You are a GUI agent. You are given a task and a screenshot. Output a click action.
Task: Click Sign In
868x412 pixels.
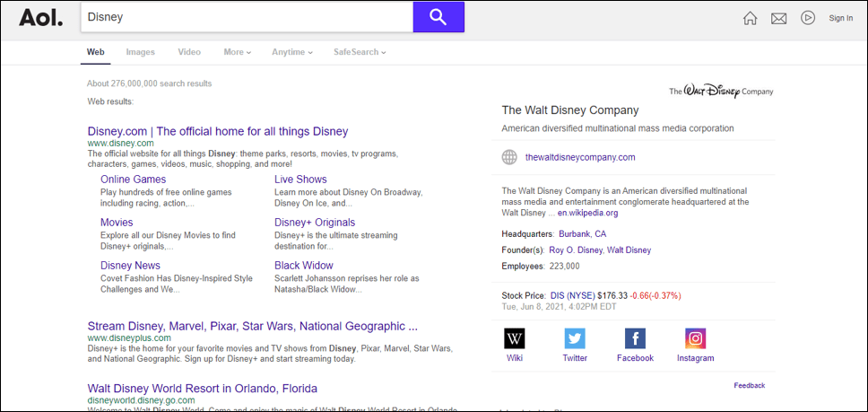tap(841, 18)
